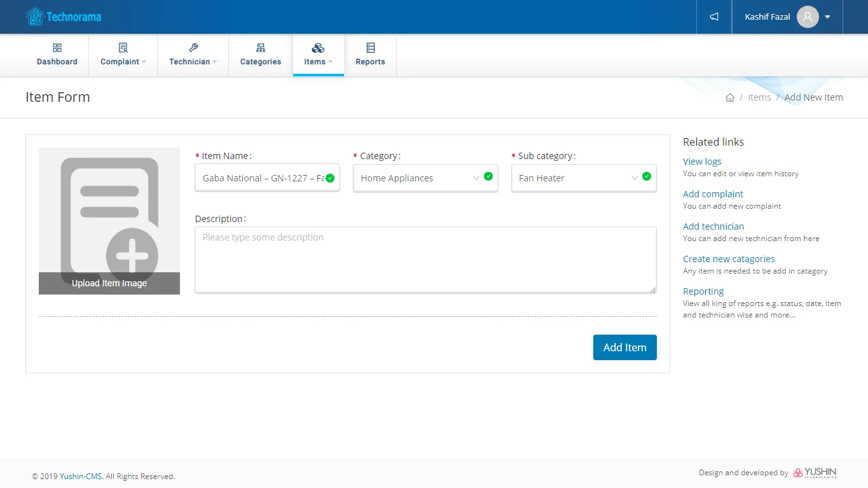Click the Reports document icon
The height and width of the screenshot is (488, 868).
tap(370, 48)
